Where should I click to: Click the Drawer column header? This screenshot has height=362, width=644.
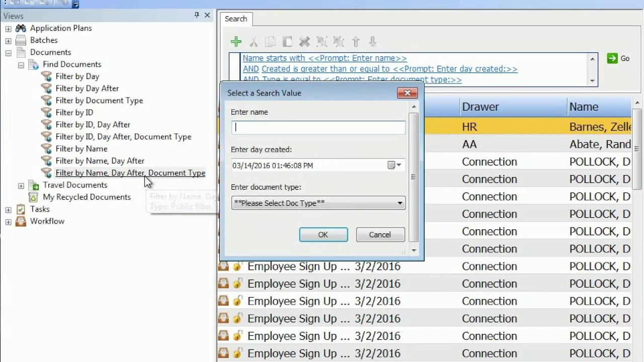click(x=512, y=107)
